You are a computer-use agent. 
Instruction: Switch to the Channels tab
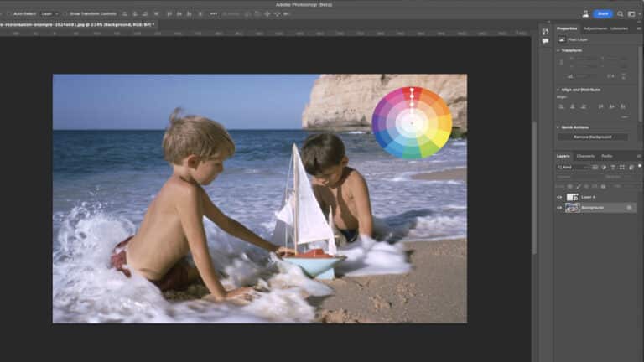(585, 157)
